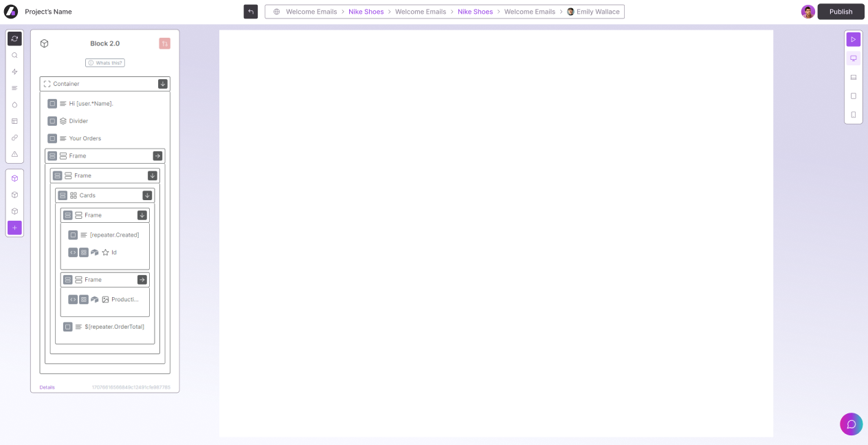This screenshot has width=868, height=445.
Task: Select the Container row label
Action: [x=66, y=84]
